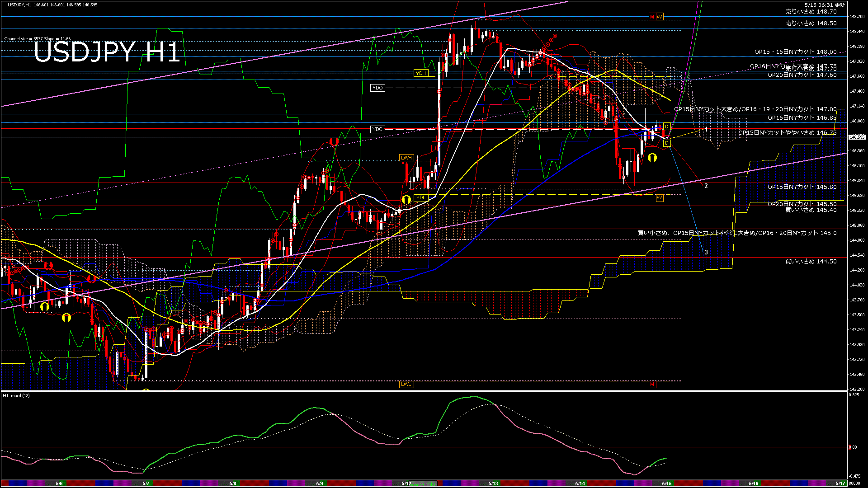Click the yellow horseshoe arrow below D markers
The image size is (868, 488).
(x=652, y=158)
